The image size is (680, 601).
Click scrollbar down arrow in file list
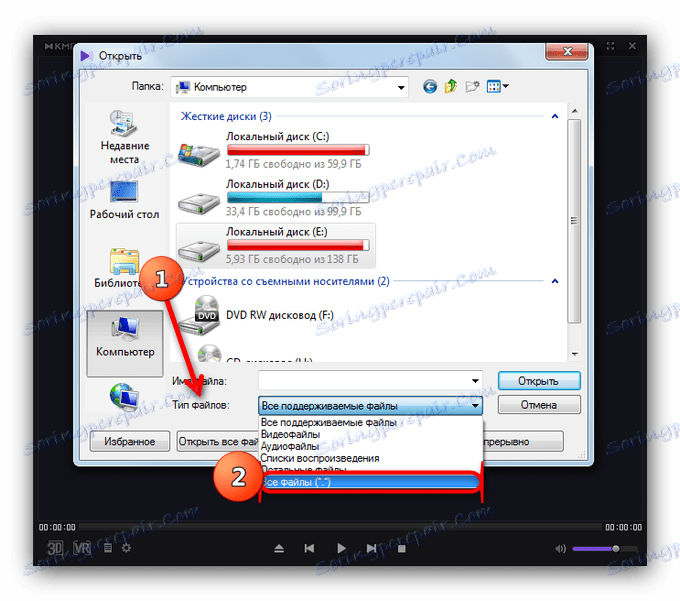[575, 355]
